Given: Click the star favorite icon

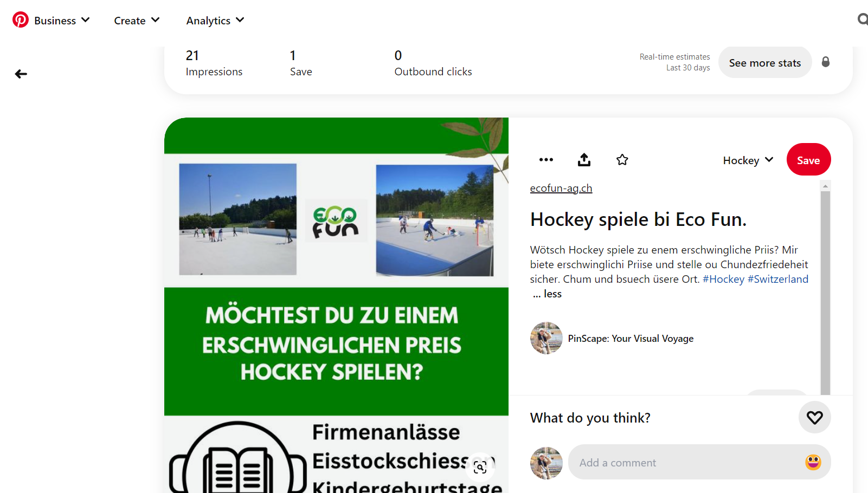Looking at the screenshot, I should (x=622, y=160).
